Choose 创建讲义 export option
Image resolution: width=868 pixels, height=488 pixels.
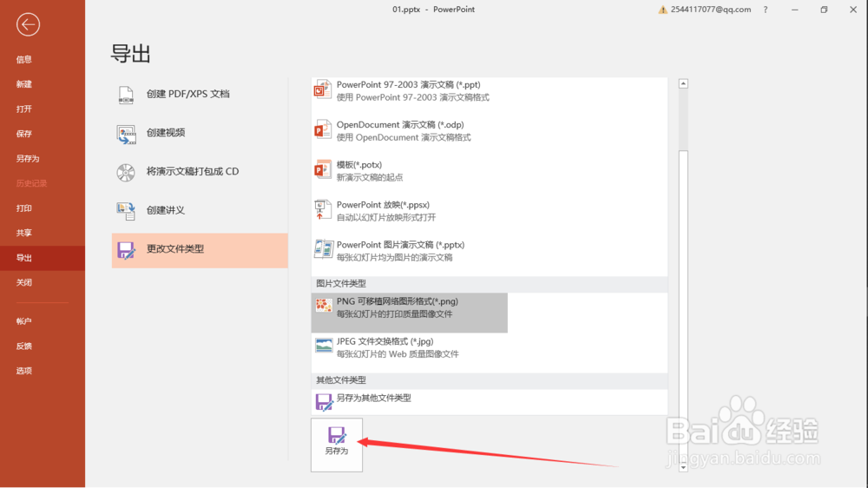coord(200,211)
